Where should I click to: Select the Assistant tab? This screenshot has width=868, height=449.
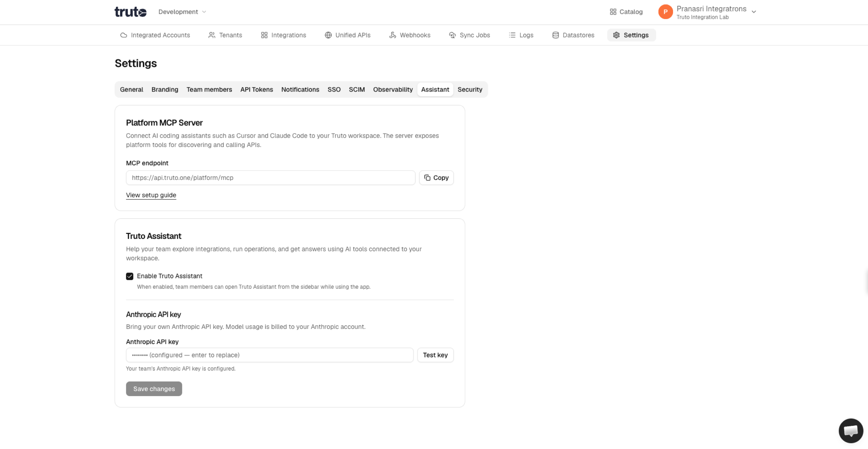point(435,90)
